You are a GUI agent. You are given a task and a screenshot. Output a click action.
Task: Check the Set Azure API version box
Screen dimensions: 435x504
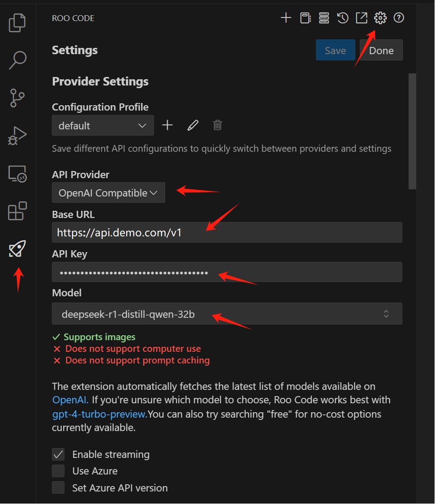(58, 487)
